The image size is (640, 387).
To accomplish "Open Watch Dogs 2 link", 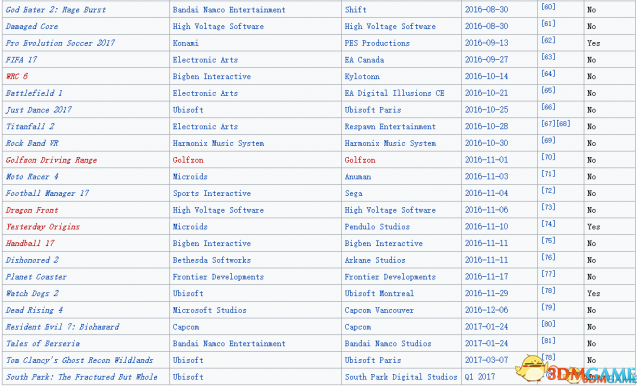I will click(32, 294).
